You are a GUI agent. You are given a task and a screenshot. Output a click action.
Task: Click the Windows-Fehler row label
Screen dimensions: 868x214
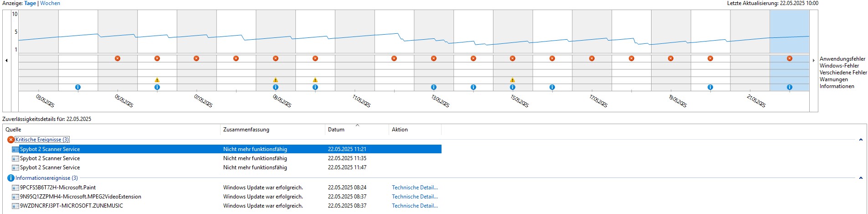[x=839, y=66]
